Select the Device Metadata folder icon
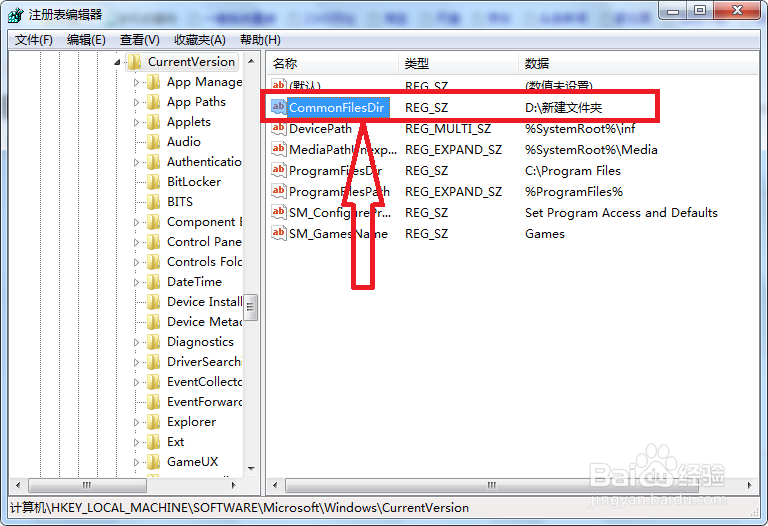 154,322
